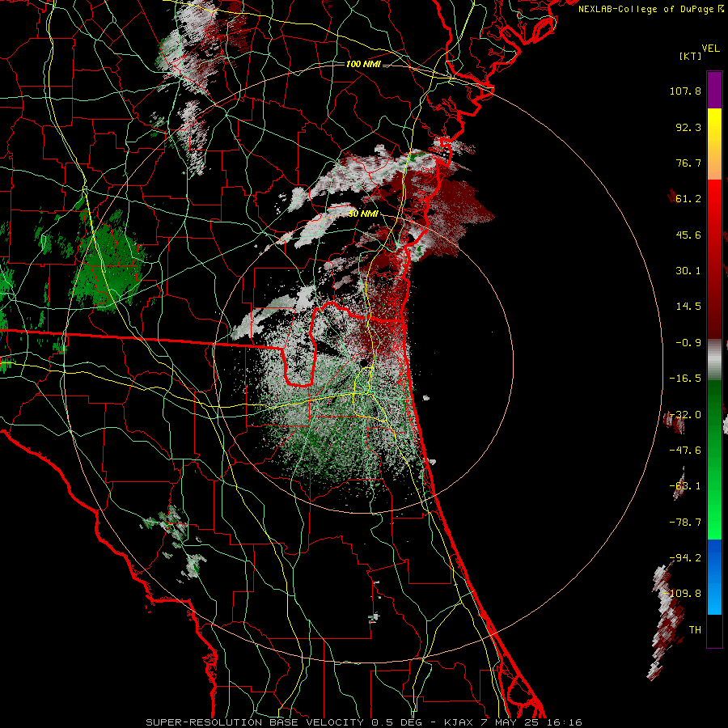Click the 76.7 velocity scale value

(x=688, y=163)
